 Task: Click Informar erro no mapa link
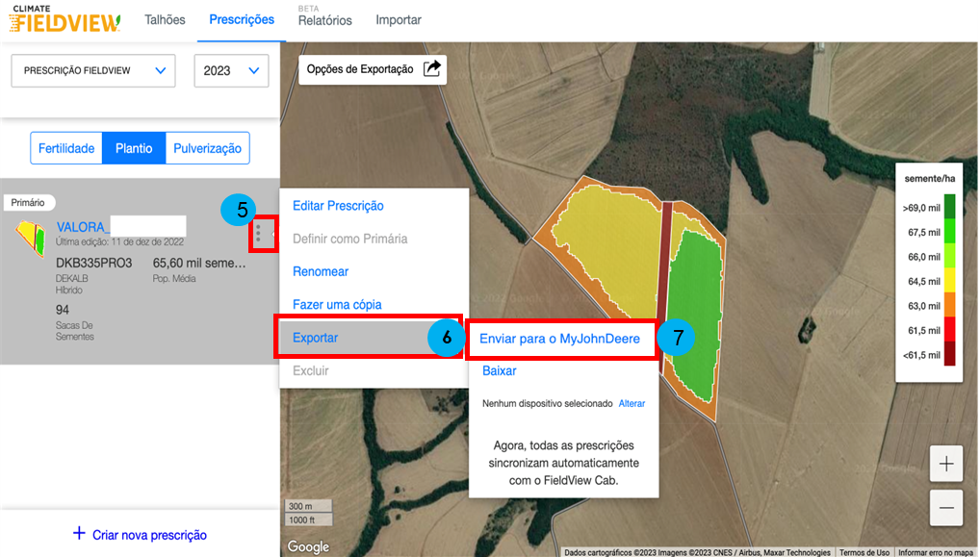936,552
